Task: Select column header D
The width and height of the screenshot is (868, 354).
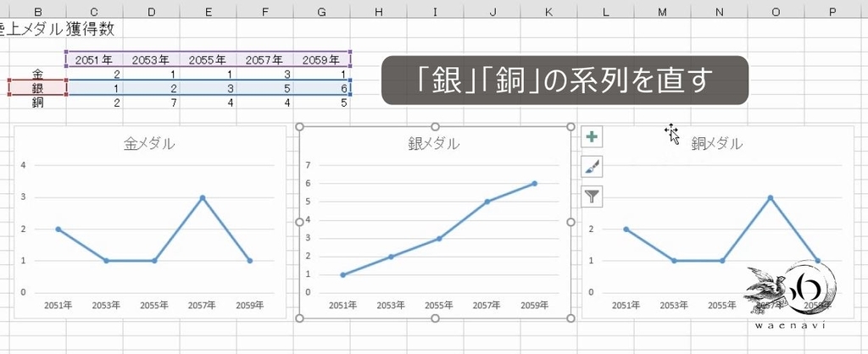Action: click(151, 12)
